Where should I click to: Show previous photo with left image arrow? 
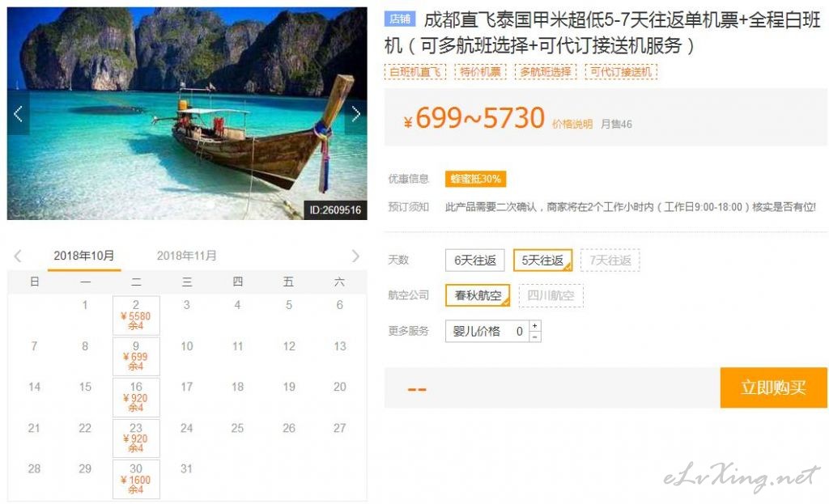point(18,114)
